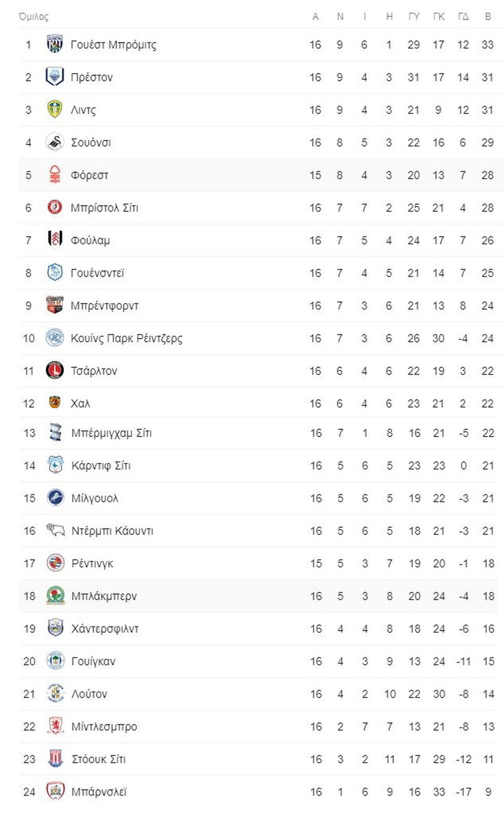Click the red Φόρεστ tree crest
The image size is (504, 822).
(55, 175)
